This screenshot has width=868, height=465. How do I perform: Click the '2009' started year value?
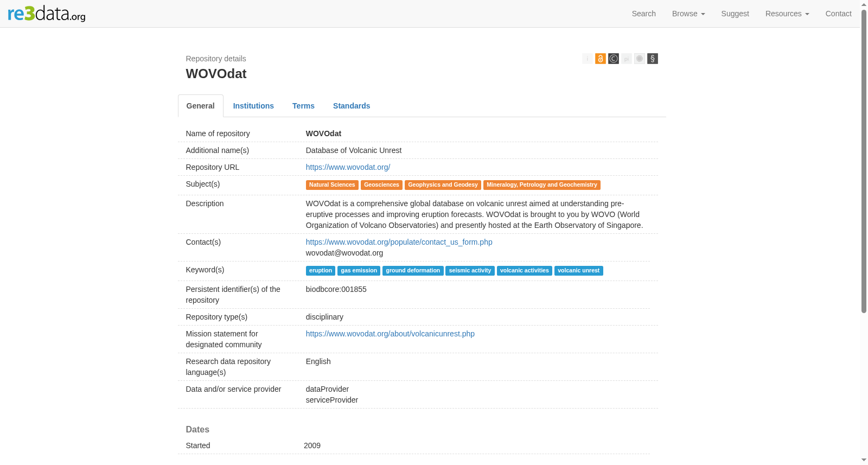(312, 445)
